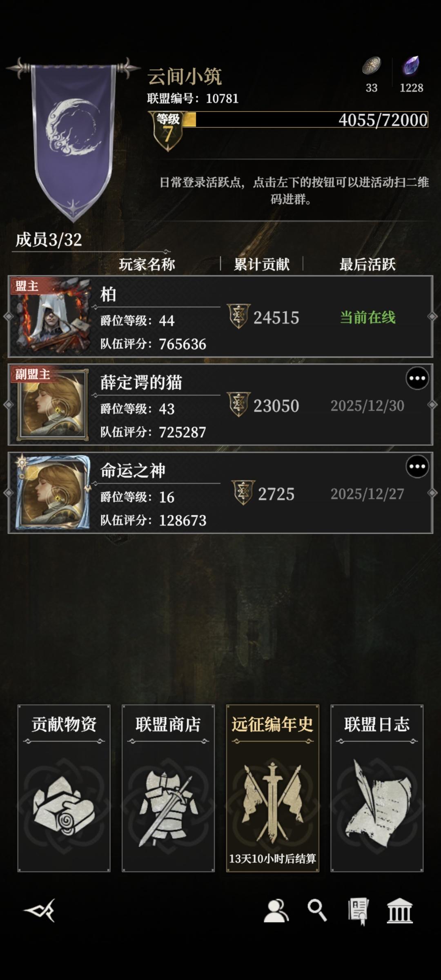Tap the magnifier search icon
Image resolution: width=441 pixels, height=980 pixels.
click(x=317, y=910)
